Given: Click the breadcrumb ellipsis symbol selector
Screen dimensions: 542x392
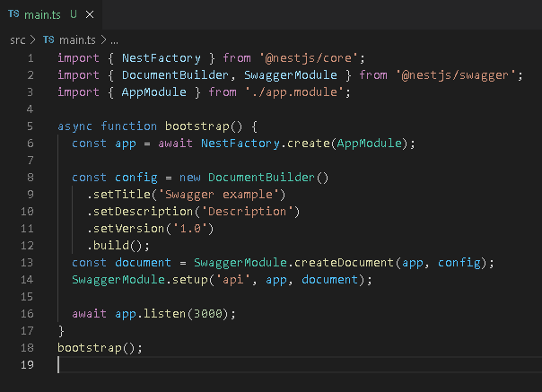Looking at the screenshot, I should (x=115, y=40).
